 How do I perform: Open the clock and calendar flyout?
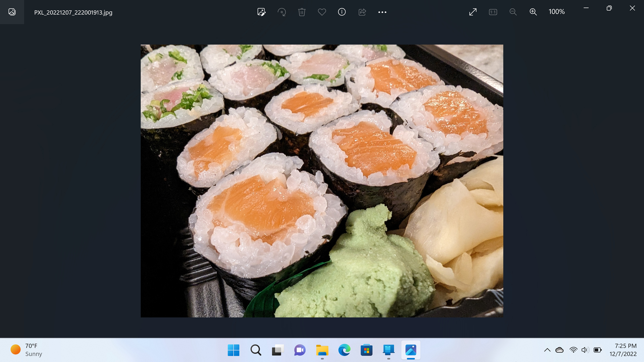click(x=623, y=350)
